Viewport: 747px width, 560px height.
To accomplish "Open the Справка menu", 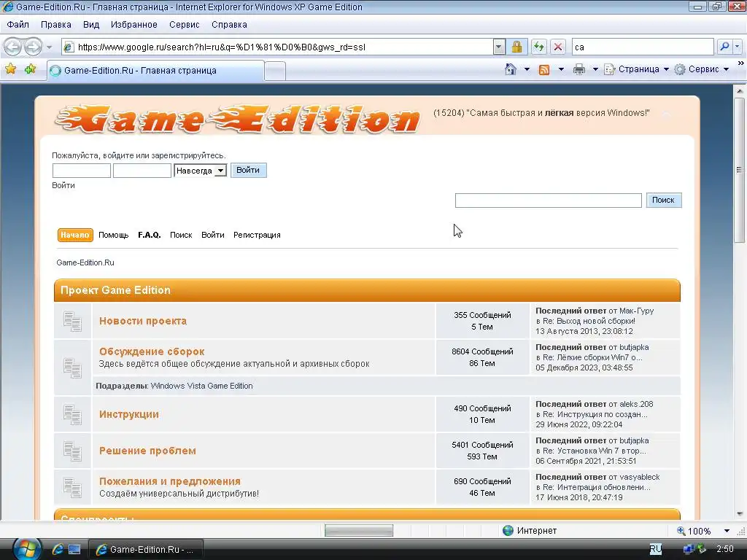I will (x=229, y=25).
